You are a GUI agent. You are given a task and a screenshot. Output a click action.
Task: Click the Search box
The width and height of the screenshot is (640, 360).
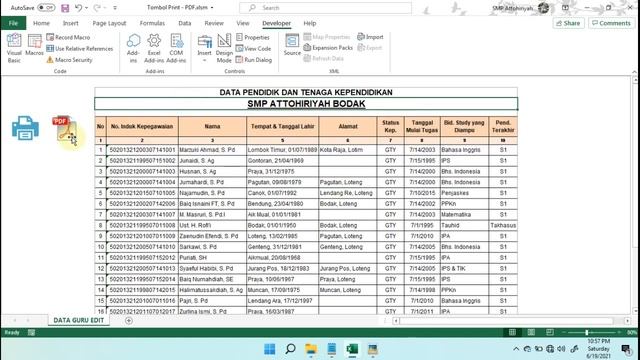tap(325, 8)
